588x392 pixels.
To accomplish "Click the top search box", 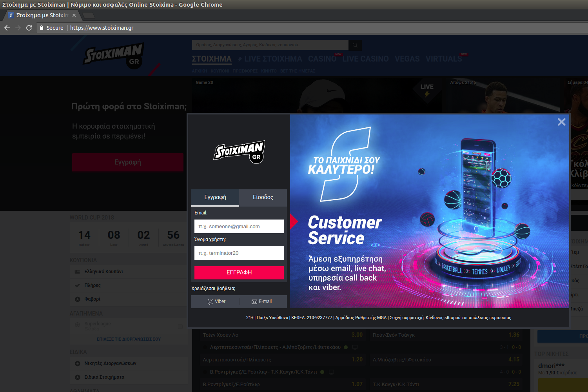I will [x=270, y=45].
